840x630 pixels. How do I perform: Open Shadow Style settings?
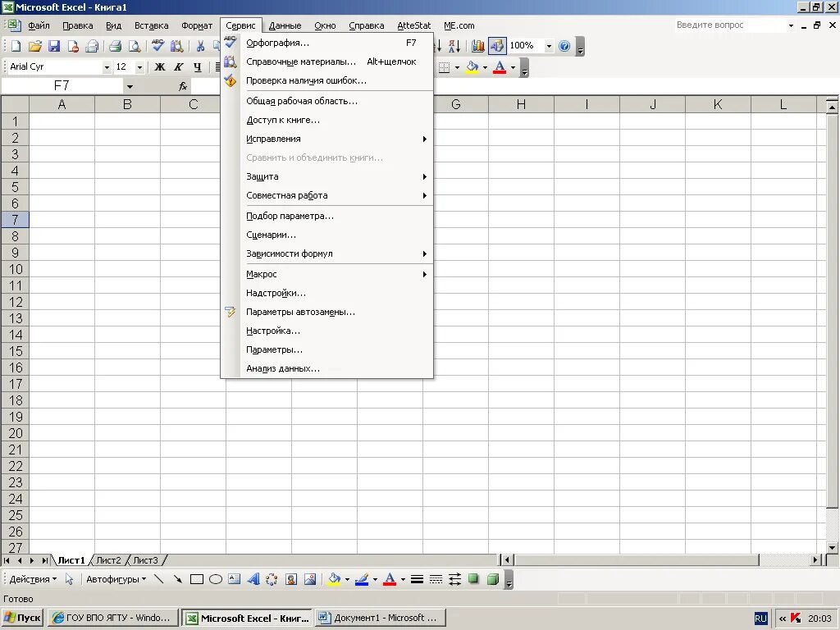(x=473, y=579)
